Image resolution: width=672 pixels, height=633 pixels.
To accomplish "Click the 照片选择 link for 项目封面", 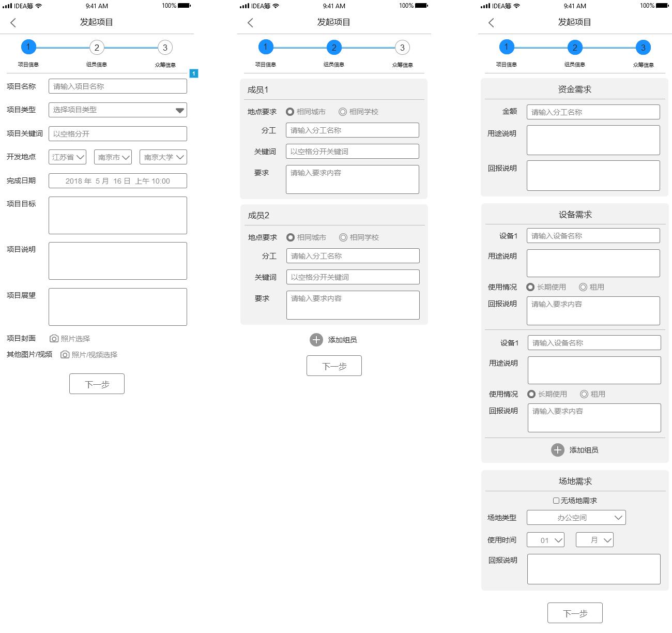I will pyautogui.click(x=75, y=339).
